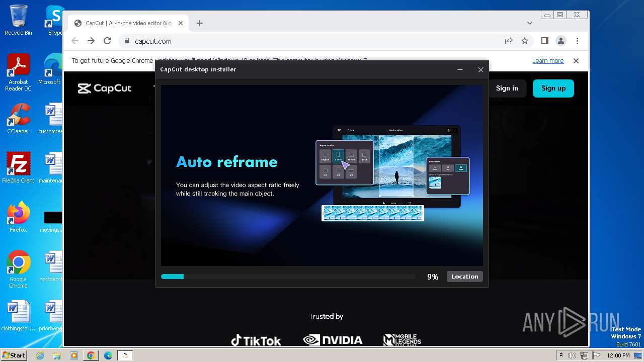Screen dimensions: 644x362
Task: Open Action Center flag in system tray
Action: pyautogui.click(x=596, y=355)
